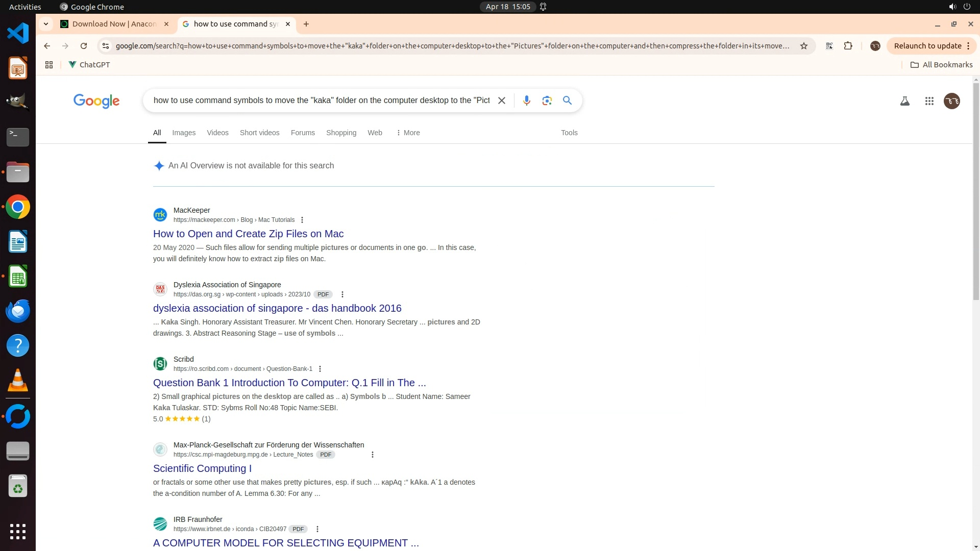Open Google Lens image search
980x551 pixels.
(547, 101)
